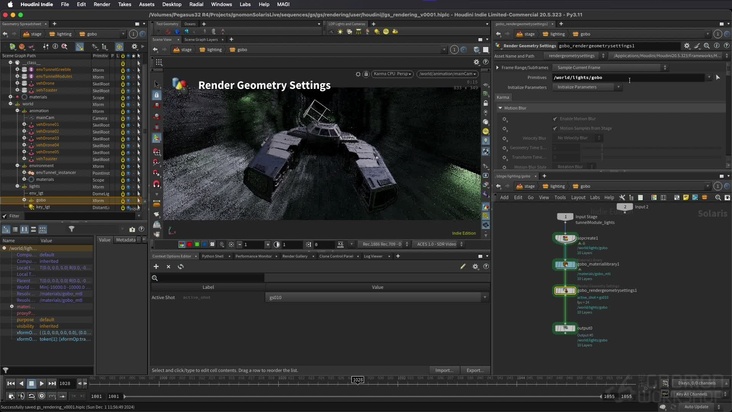This screenshot has width=732, height=412.
Task: Click the stage breadcrumb in Scene View
Action: tap(183, 50)
